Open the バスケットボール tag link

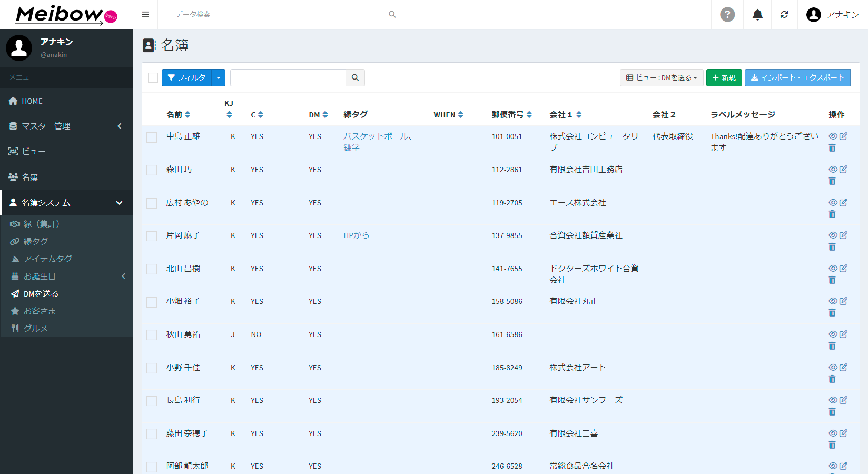(376, 136)
